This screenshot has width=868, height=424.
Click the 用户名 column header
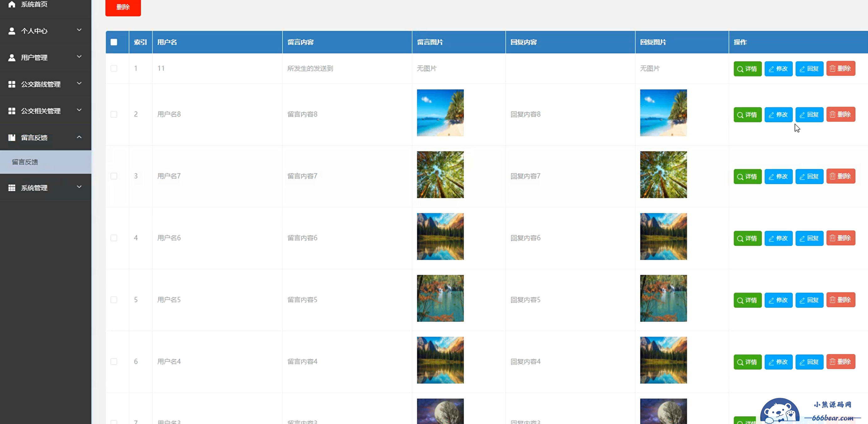pos(217,42)
